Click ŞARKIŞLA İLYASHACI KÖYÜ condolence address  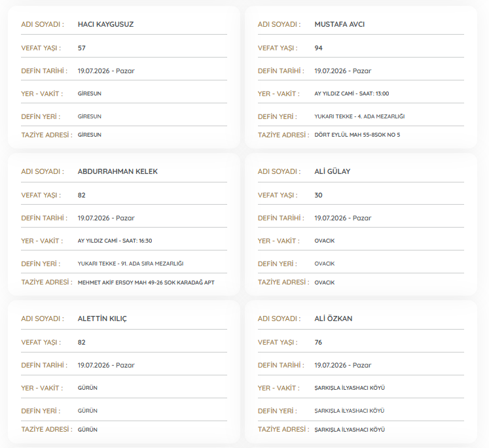pyautogui.click(x=350, y=430)
